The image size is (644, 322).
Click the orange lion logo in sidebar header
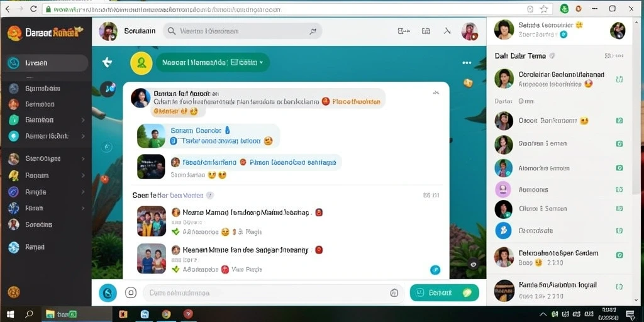[14, 33]
